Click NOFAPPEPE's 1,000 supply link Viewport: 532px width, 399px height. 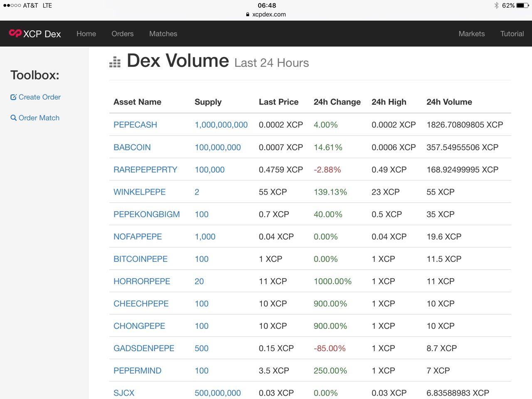click(205, 236)
